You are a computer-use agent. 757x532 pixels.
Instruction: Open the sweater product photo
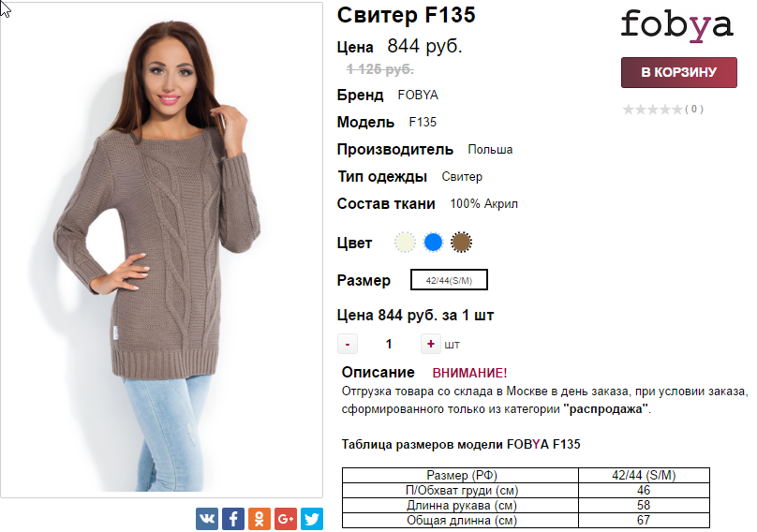(x=161, y=249)
